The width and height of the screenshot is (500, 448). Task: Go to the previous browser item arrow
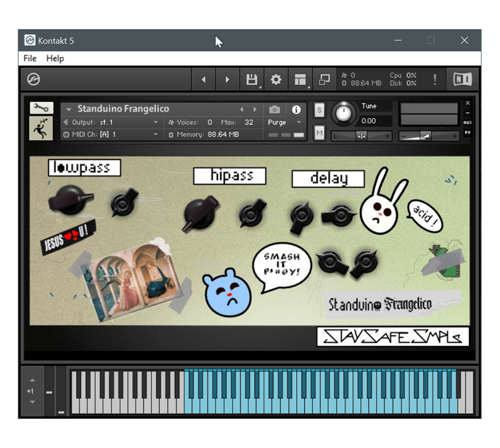coord(204,79)
